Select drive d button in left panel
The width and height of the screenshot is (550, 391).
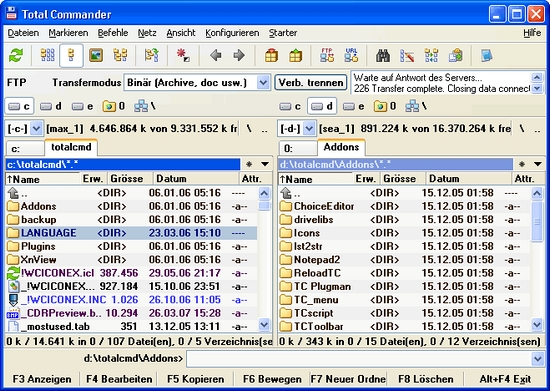[x=51, y=106]
